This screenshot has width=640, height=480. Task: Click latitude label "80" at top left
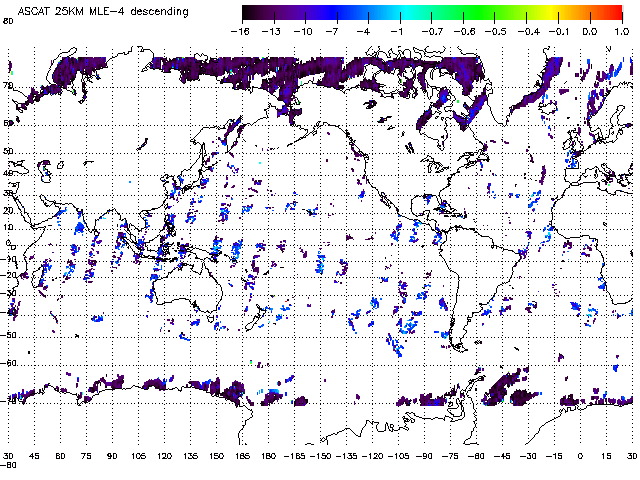8,20
